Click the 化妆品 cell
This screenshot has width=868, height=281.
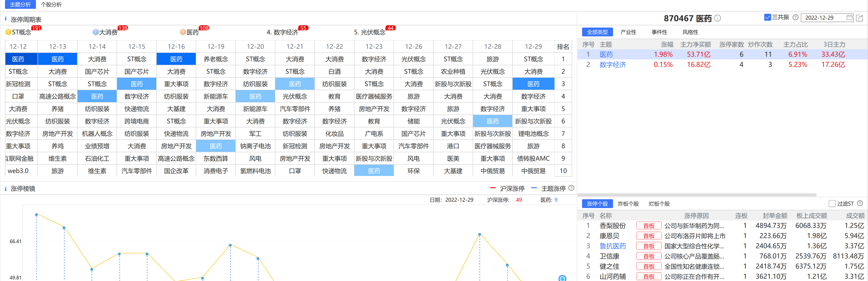point(334,133)
